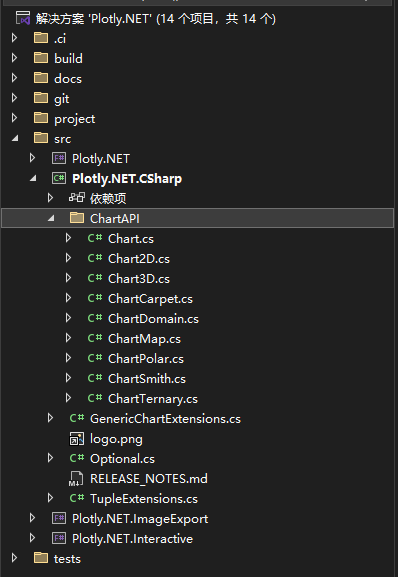Screen dimensions: 398x577
Task: Select the Plotly.NET.Interactive project name
Action: coord(132,539)
